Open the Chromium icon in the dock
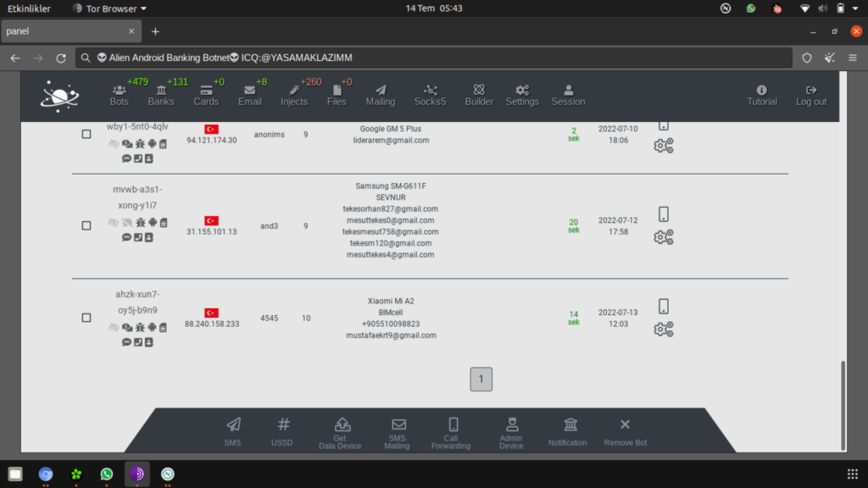The width and height of the screenshot is (868, 488). 46,474
